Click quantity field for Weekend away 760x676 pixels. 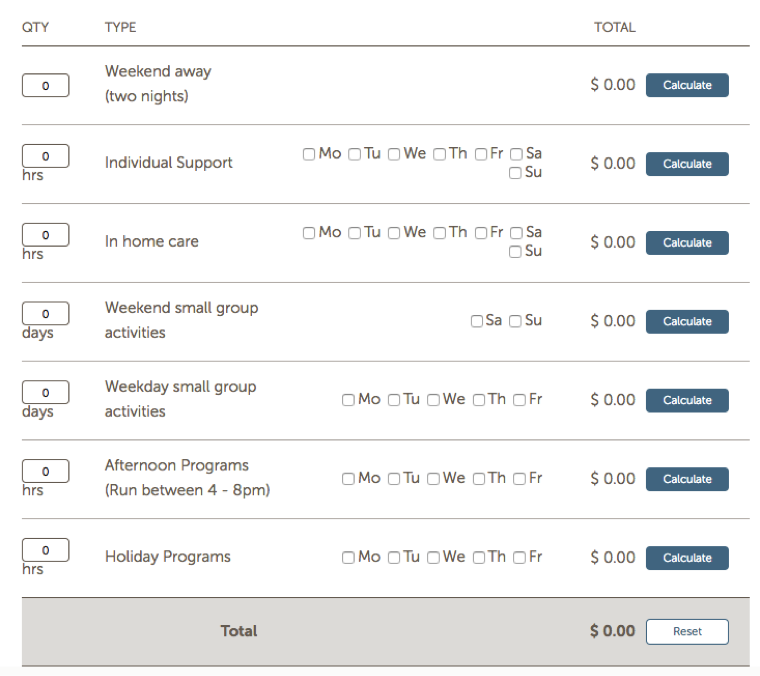pyautogui.click(x=46, y=85)
